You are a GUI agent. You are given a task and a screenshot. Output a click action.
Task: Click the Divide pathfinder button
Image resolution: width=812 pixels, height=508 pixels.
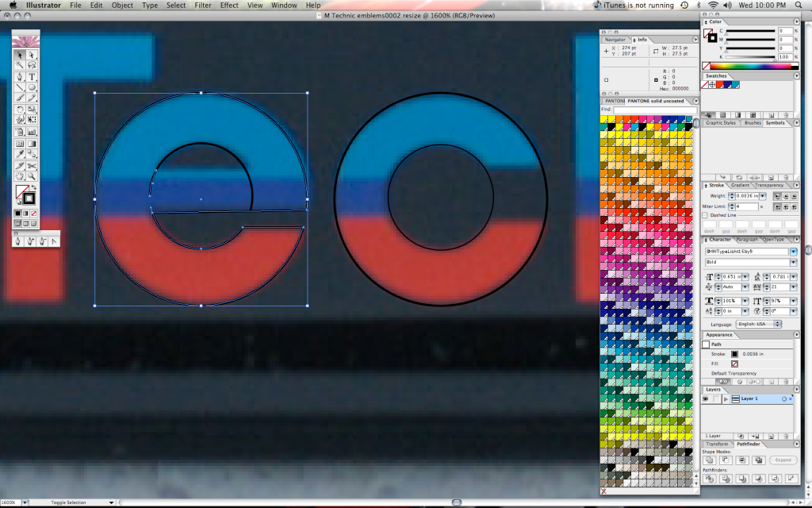709,479
